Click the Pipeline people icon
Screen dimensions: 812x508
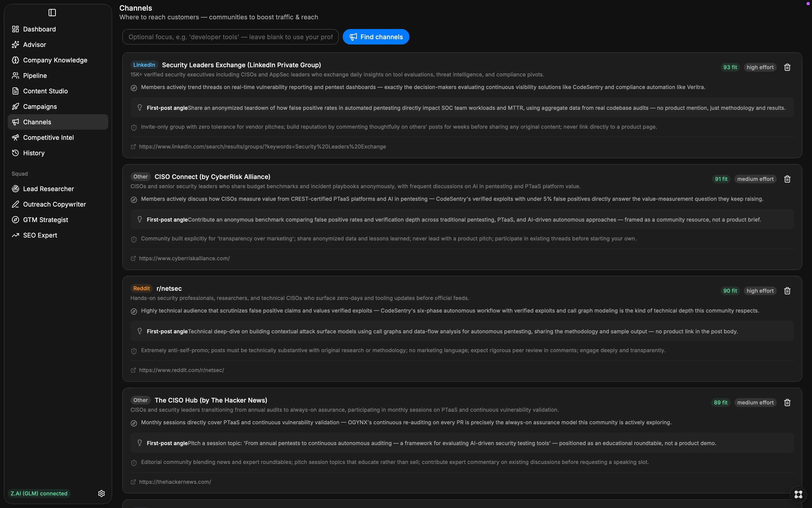click(15, 75)
